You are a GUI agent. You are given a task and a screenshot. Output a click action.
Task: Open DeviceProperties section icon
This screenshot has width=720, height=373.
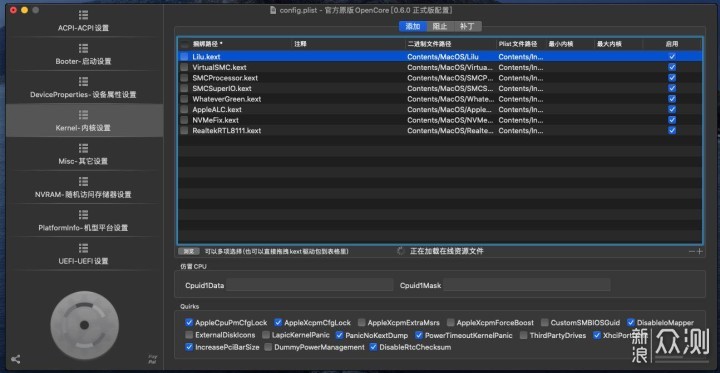[83, 81]
